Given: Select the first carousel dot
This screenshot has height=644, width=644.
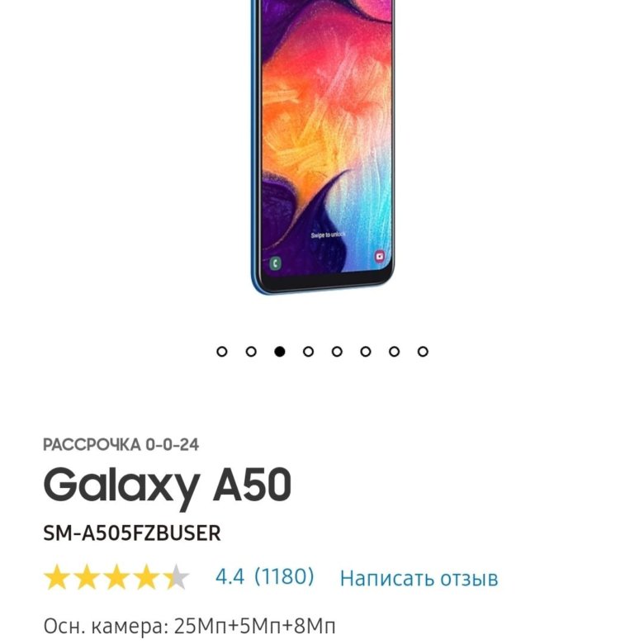Looking at the screenshot, I should [222, 352].
